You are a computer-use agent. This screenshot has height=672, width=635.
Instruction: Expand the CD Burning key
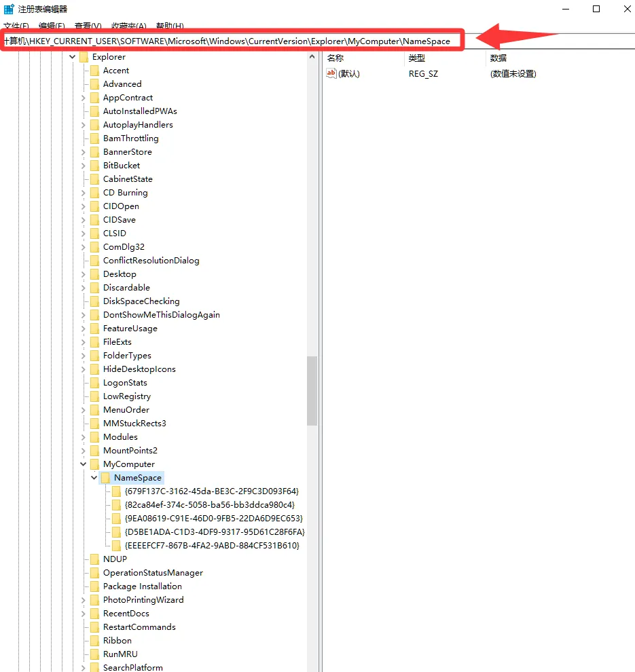(83, 192)
